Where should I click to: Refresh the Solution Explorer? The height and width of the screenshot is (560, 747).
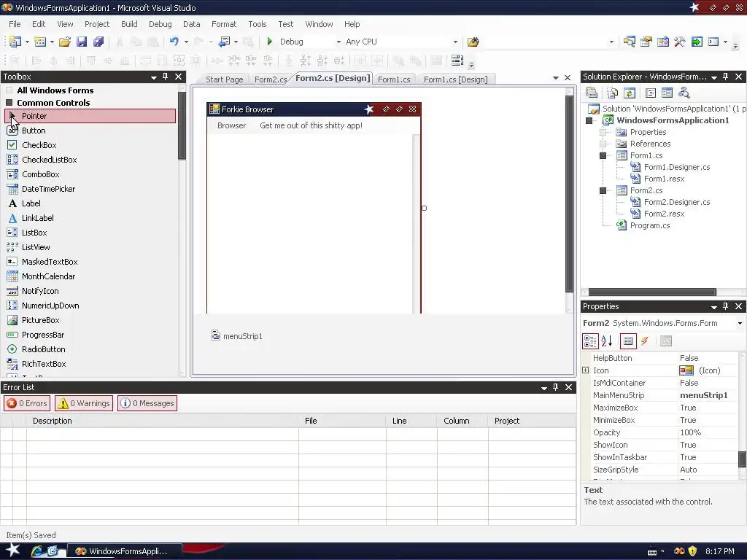[630, 93]
